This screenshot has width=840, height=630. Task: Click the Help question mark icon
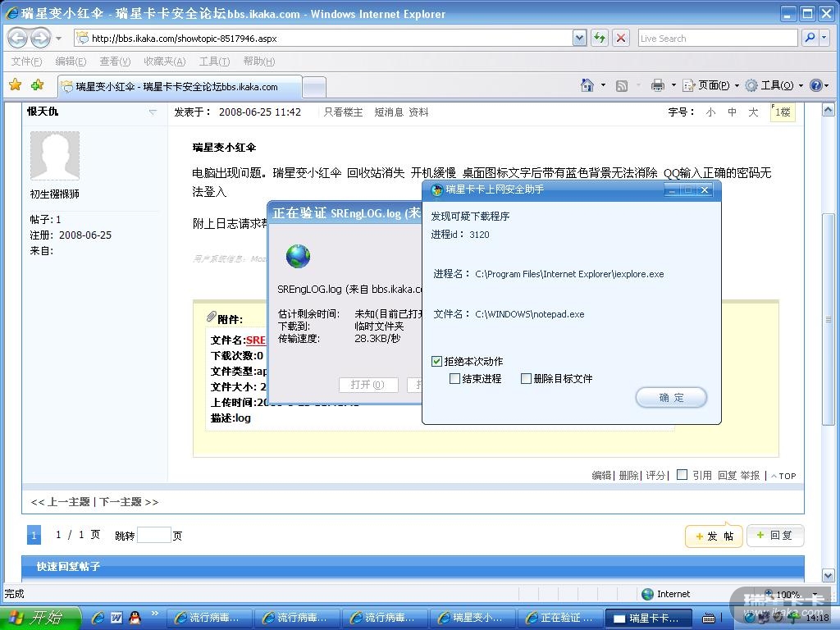(816, 85)
